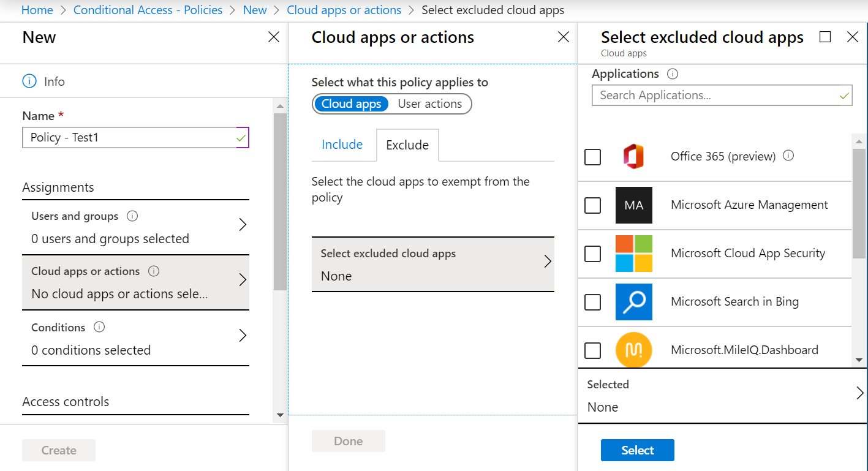Click the 'Access controls' heading
The height and width of the screenshot is (471, 868).
66,402
